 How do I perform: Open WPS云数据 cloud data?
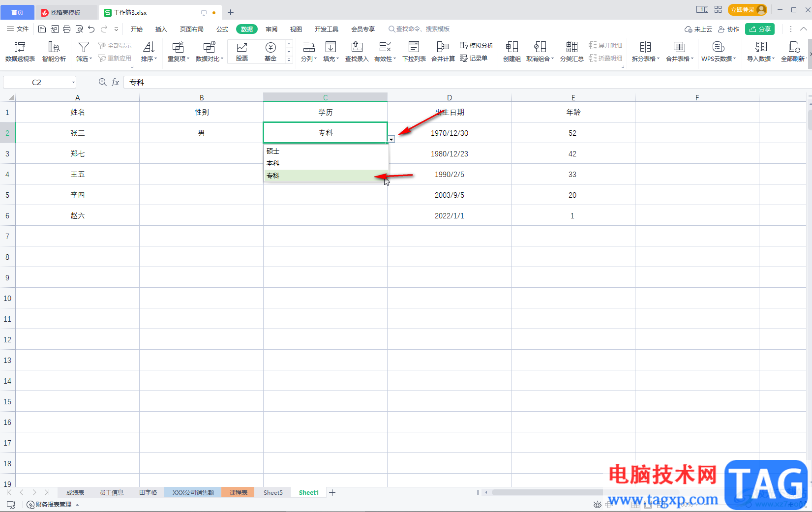point(719,52)
